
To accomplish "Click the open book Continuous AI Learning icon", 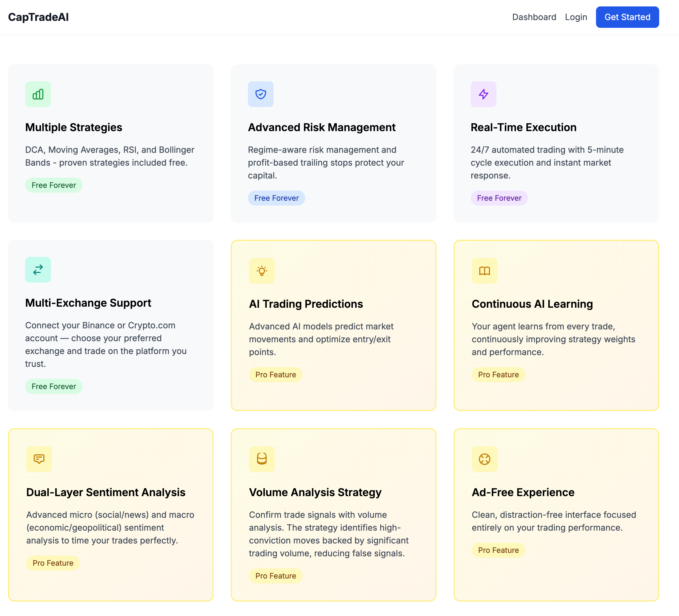I will [484, 271].
